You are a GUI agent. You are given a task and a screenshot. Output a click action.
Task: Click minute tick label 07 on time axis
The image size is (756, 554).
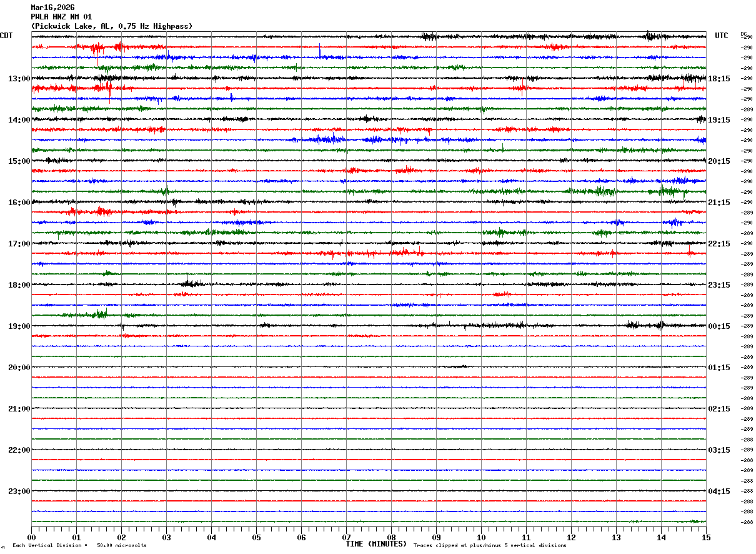point(346,537)
